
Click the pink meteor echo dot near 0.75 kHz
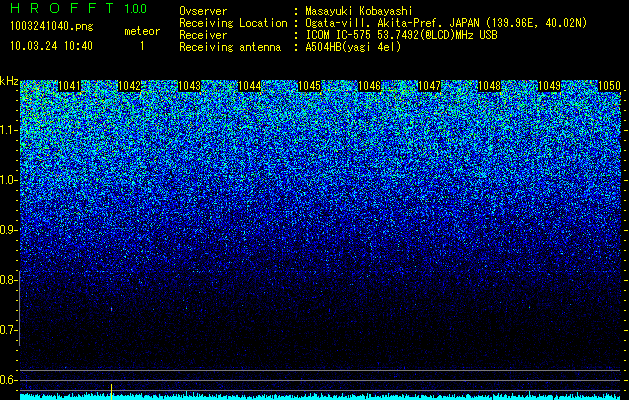pos(111,309)
